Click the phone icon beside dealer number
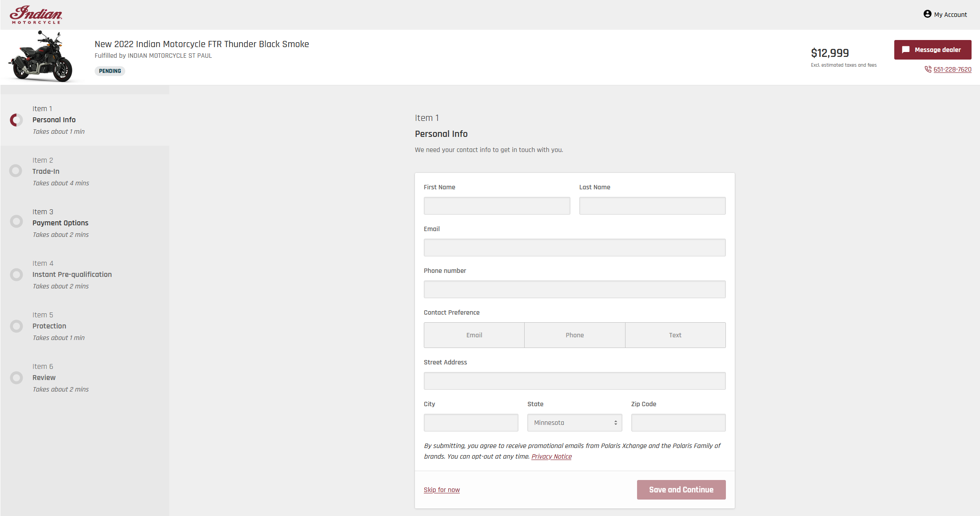The height and width of the screenshot is (516, 980). point(928,69)
